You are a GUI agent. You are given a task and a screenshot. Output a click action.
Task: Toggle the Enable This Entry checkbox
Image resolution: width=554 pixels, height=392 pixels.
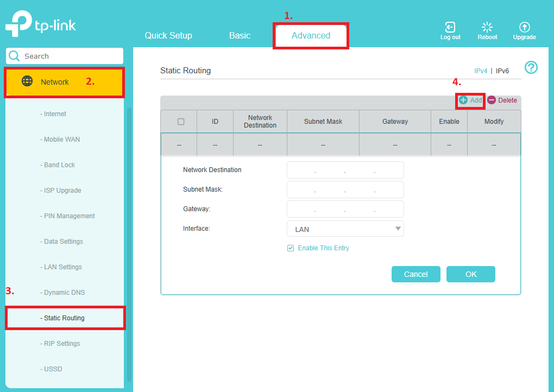pos(291,248)
